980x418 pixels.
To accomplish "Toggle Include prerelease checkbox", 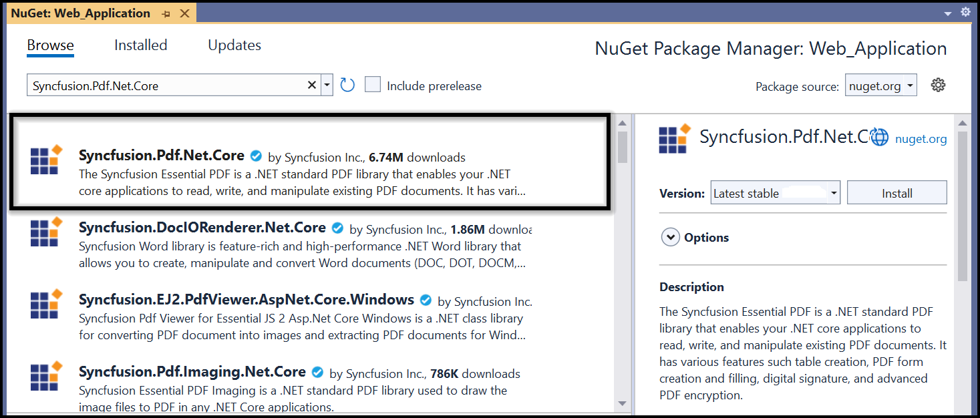I will 373,85.
